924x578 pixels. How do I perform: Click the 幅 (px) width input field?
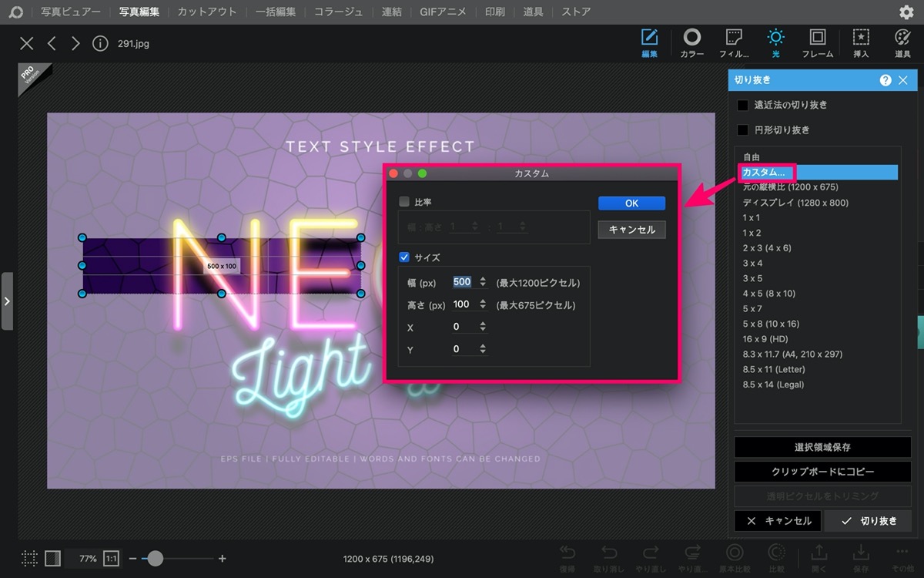[x=462, y=282]
